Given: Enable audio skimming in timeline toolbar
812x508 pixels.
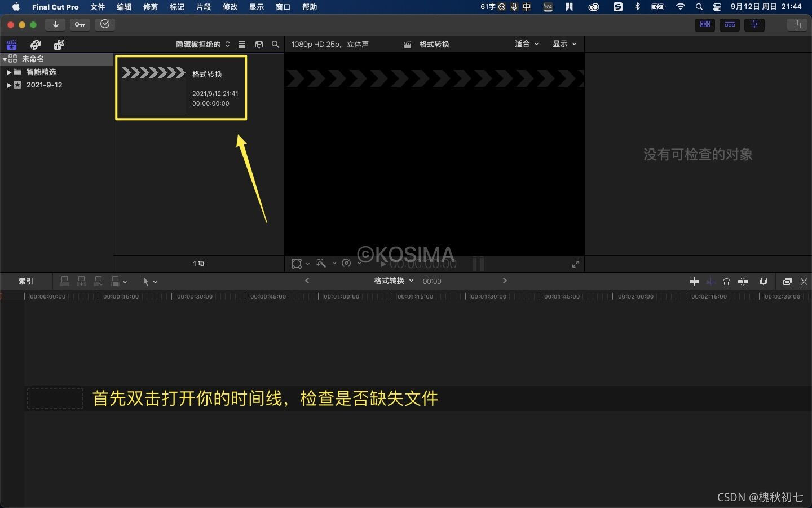Looking at the screenshot, I should point(711,281).
